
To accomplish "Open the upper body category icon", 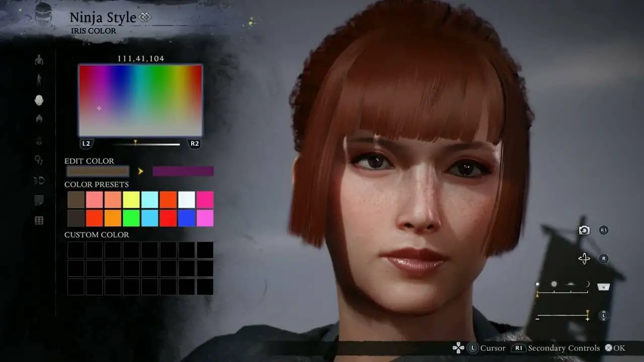I will click(x=39, y=60).
